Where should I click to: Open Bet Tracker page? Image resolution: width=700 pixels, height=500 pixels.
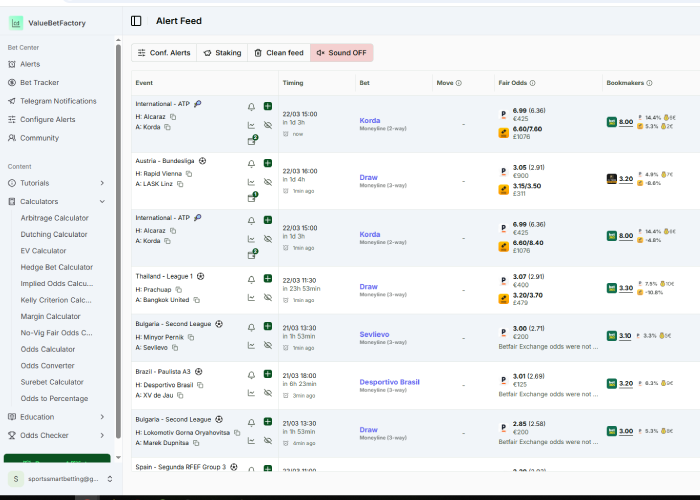tap(39, 83)
